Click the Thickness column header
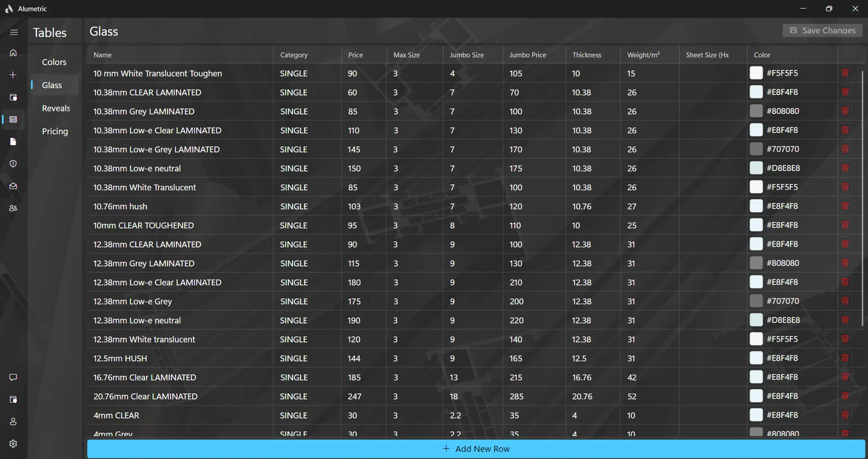The image size is (868, 459). tap(593, 55)
